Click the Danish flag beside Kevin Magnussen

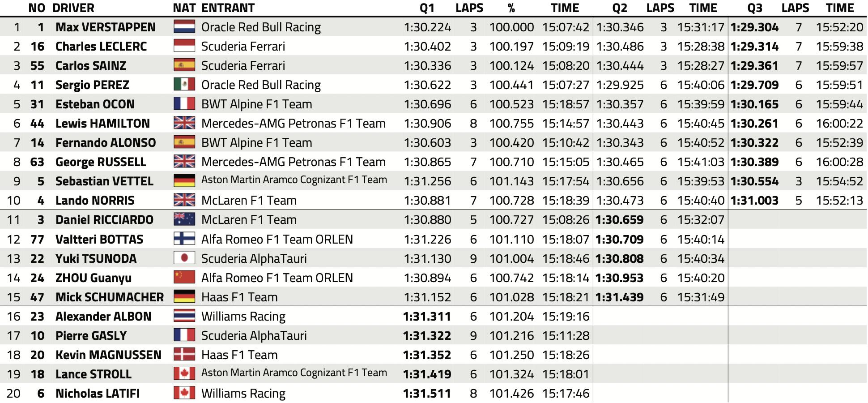point(184,355)
